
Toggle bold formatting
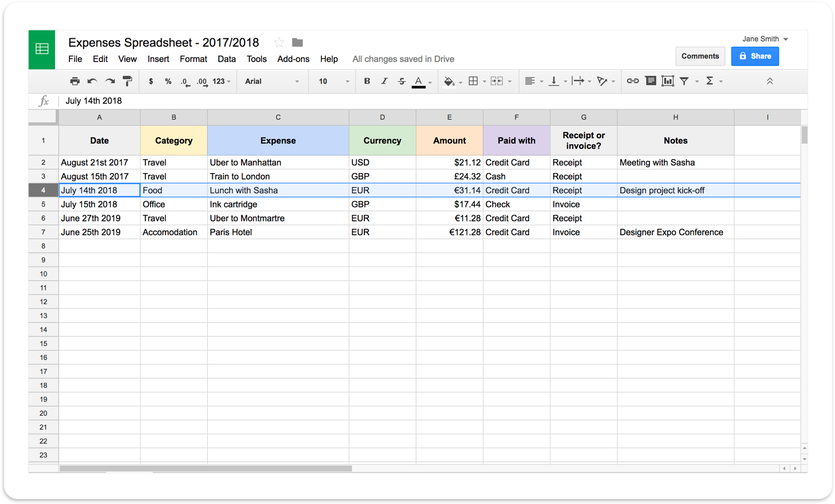tap(367, 81)
